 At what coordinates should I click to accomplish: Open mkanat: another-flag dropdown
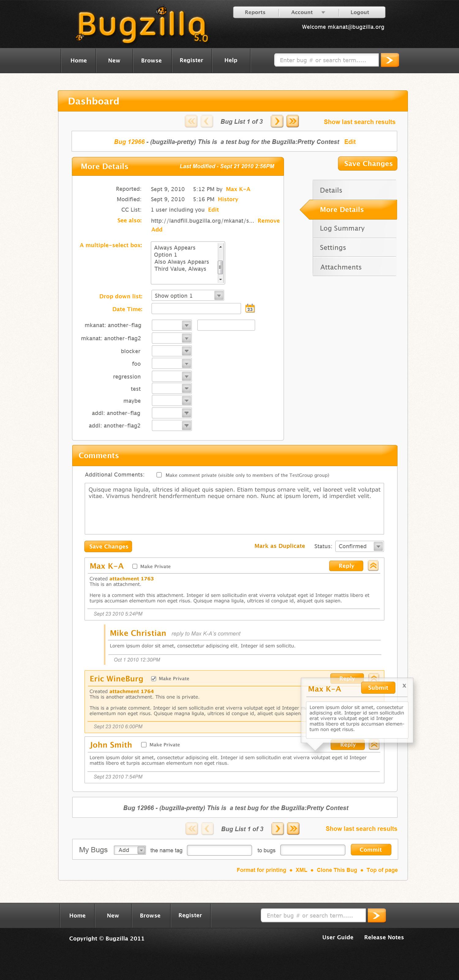pos(172,325)
